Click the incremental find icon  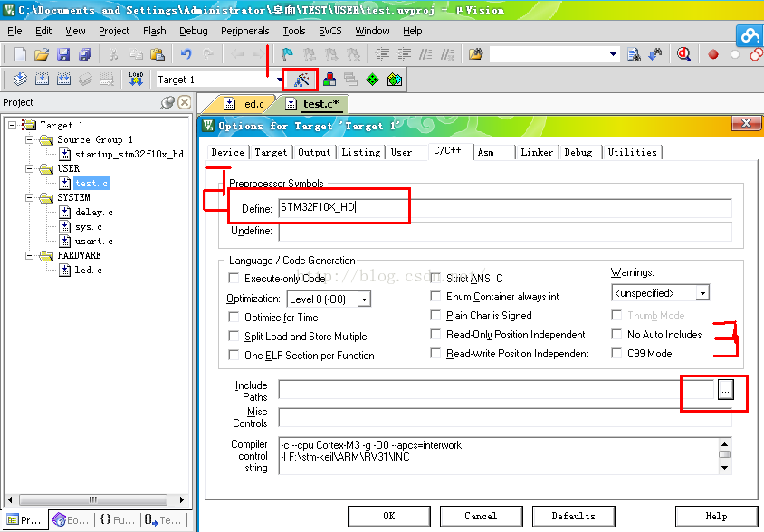pyautogui.click(x=655, y=54)
